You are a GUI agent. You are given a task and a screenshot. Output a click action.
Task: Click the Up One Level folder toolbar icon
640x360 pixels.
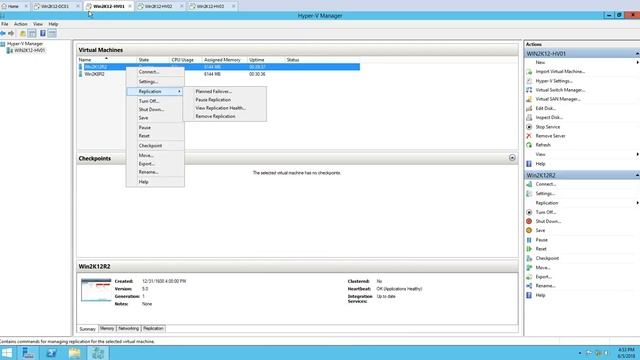[23, 33]
